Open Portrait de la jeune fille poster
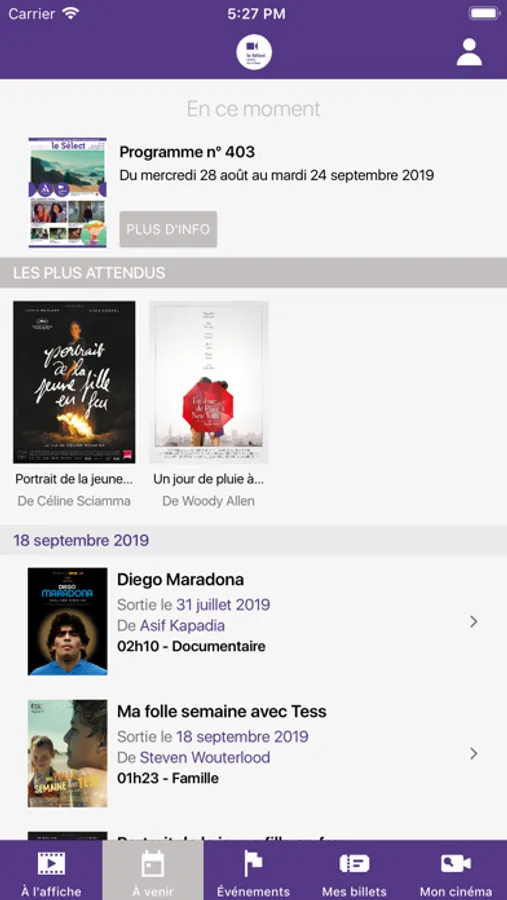507x900 pixels. 74,382
